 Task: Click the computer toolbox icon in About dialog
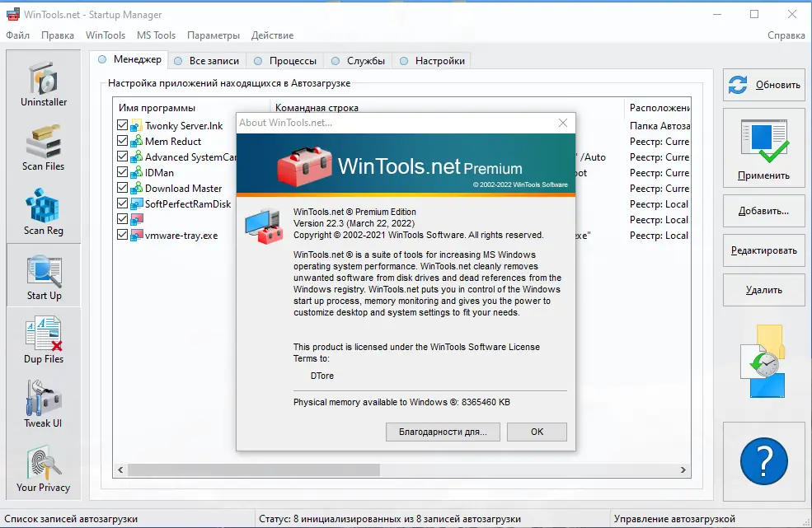point(264,227)
